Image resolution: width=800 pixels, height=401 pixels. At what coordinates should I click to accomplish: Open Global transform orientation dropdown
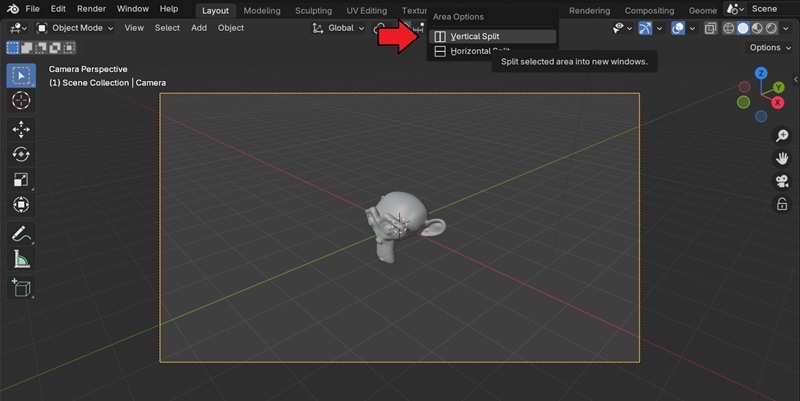(x=338, y=28)
